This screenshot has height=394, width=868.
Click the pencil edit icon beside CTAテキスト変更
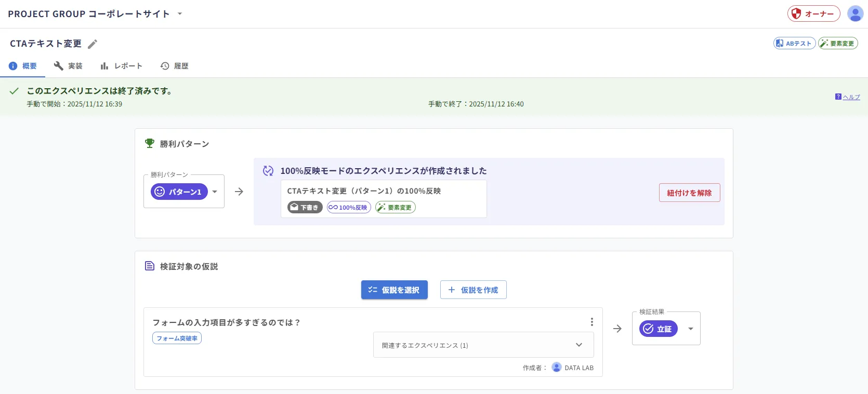[x=93, y=44]
